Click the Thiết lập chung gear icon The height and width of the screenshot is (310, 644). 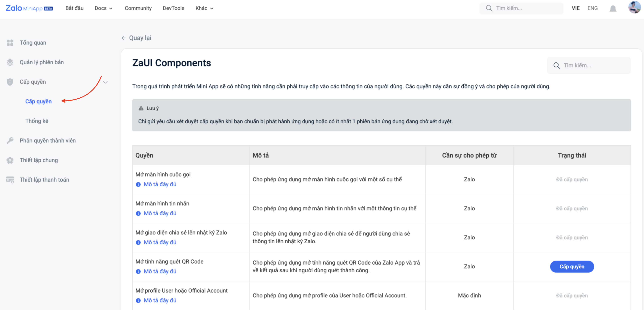point(10,160)
